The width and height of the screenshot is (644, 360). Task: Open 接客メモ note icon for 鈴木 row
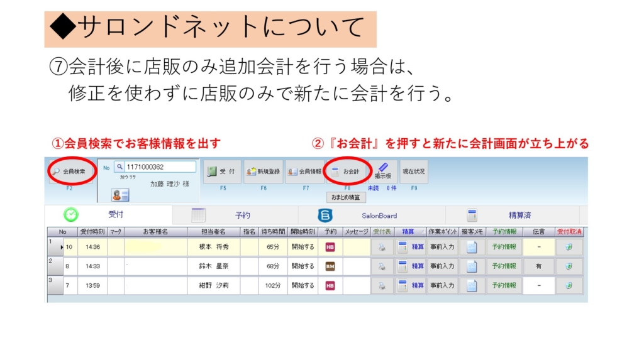coord(472,266)
